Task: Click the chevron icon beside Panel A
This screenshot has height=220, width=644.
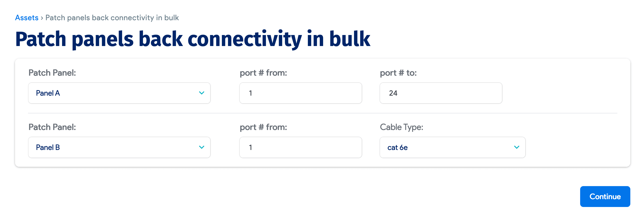Action: [201, 93]
